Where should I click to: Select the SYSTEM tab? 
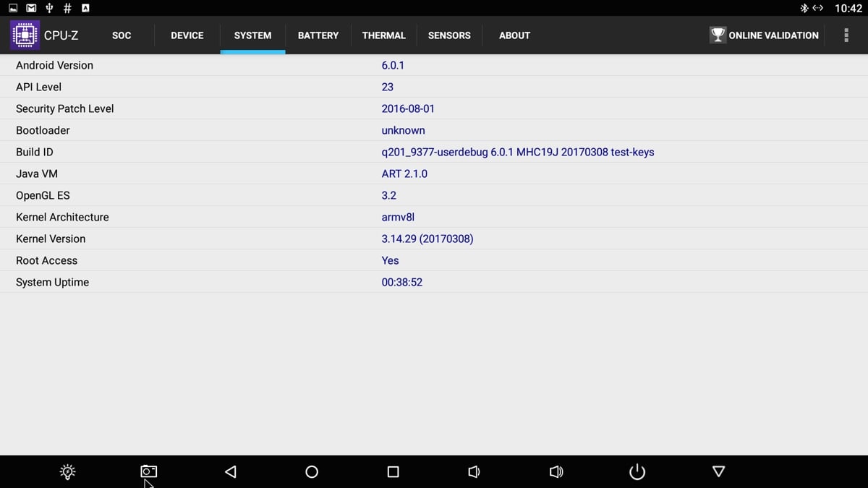coord(253,35)
